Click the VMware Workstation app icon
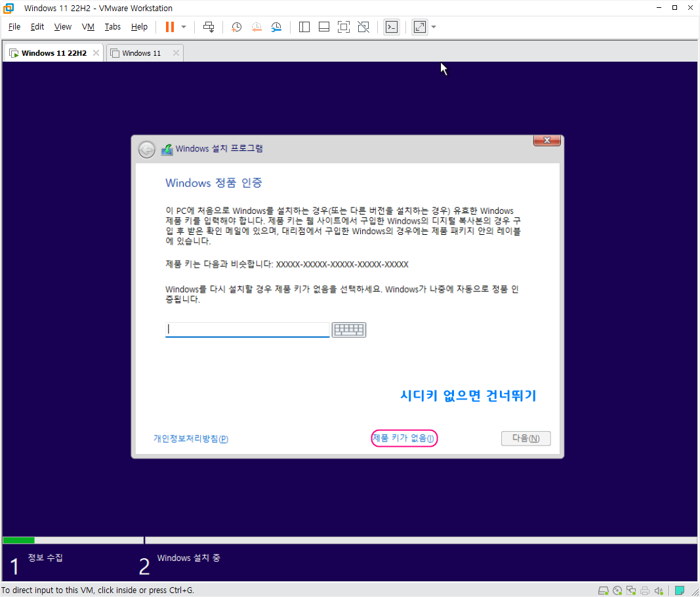Image resolution: width=700 pixels, height=597 pixels. (x=9, y=8)
